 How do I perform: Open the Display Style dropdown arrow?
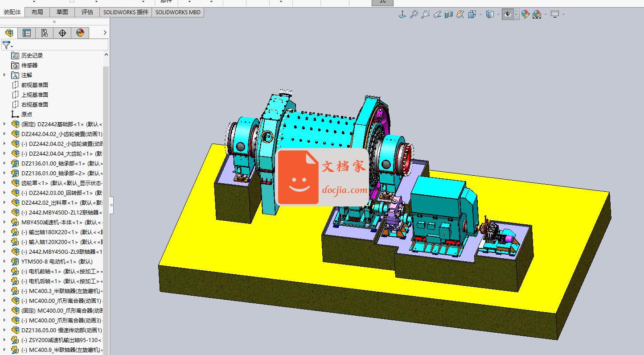(498, 14)
